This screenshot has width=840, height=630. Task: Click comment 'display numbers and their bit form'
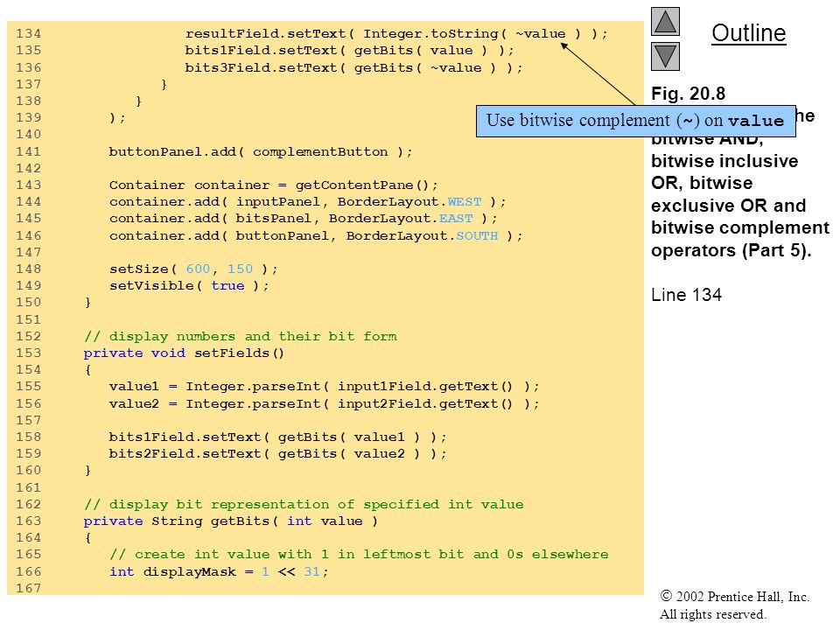coord(241,336)
